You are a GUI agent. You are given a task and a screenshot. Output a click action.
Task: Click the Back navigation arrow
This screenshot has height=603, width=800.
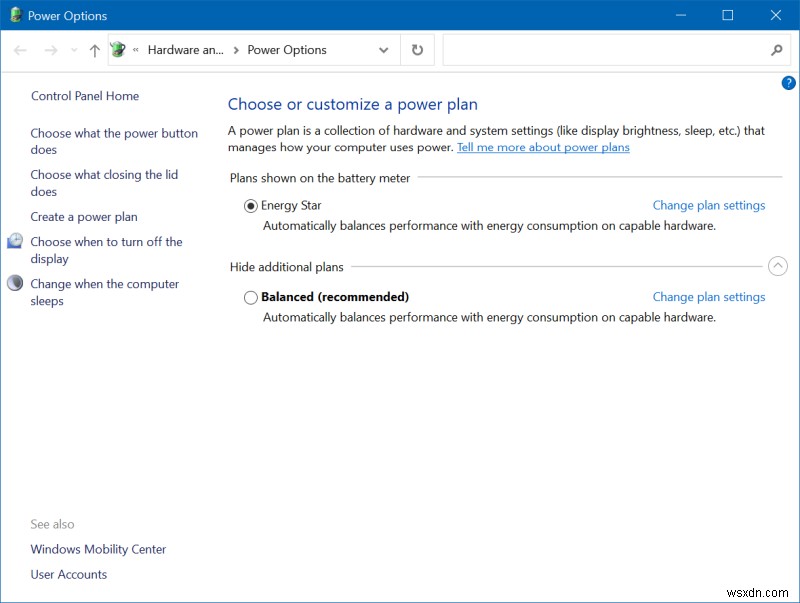coord(20,50)
